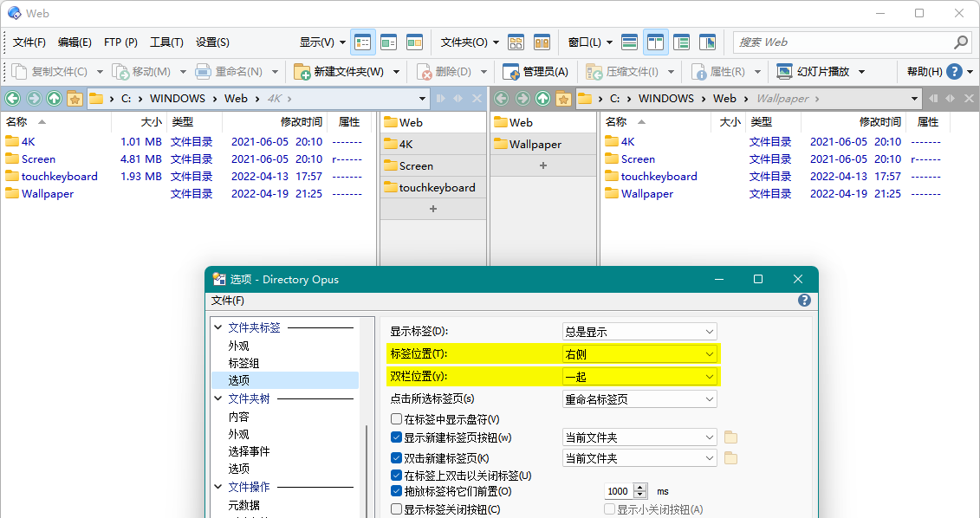The width and height of the screenshot is (980, 518).
Task: Click in the 搜索 Web search field
Action: [840, 42]
